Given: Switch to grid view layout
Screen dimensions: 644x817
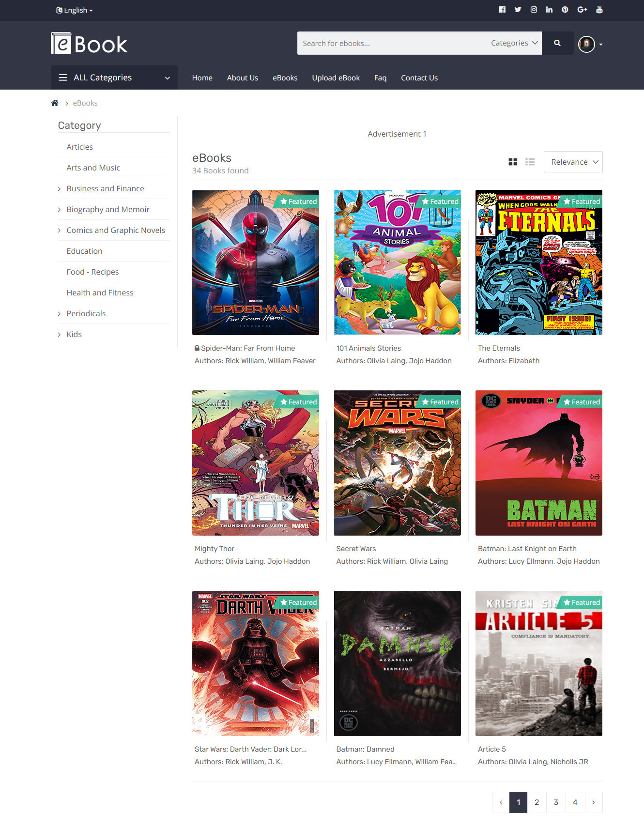Looking at the screenshot, I should click(x=513, y=162).
